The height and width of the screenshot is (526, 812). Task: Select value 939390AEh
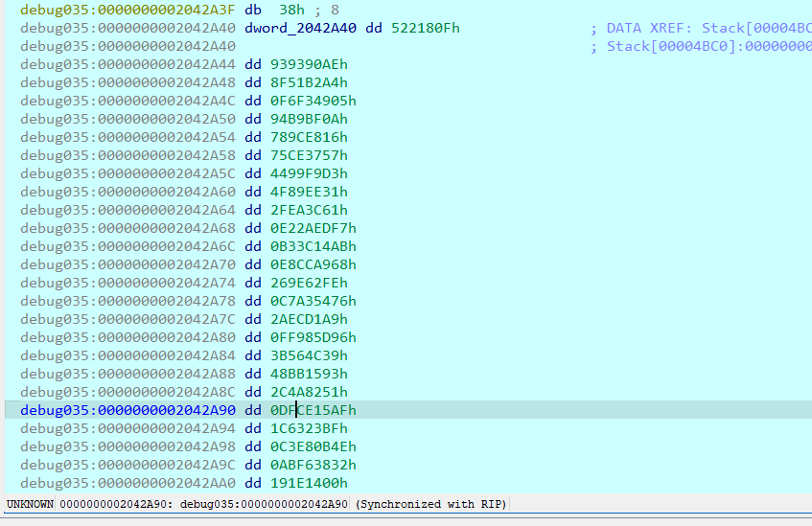[x=309, y=64]
